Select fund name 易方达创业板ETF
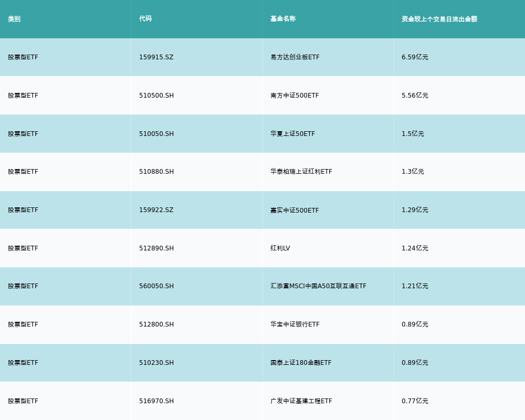The image size is (525, 420). pyautogui.click(x=295, y=57)
